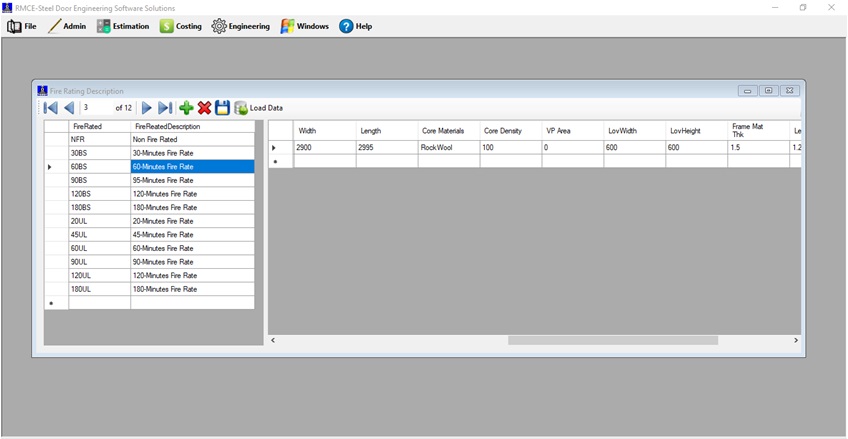Select the 120UL cell
The image size is (848, 439).
pyautogui.click(x=100, y=275)
